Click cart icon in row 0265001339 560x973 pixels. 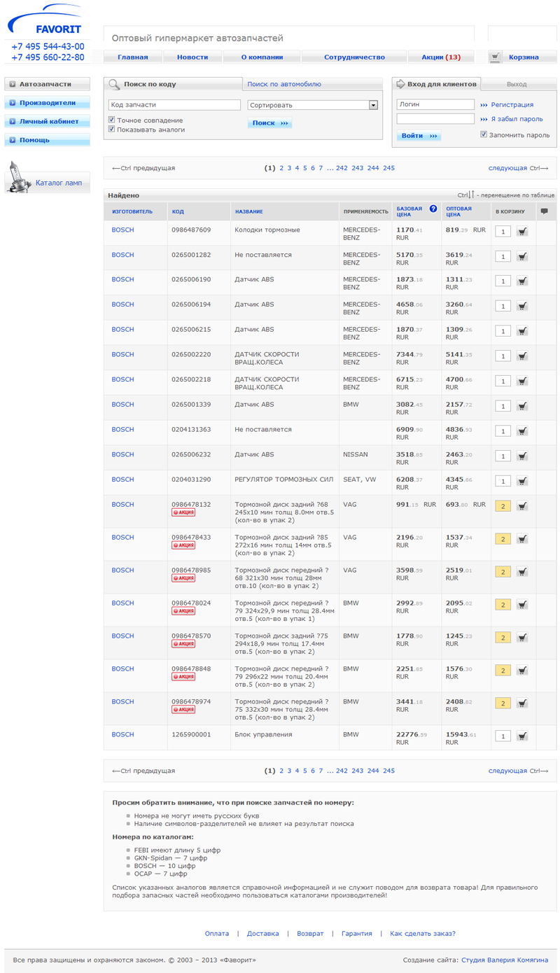522,407
